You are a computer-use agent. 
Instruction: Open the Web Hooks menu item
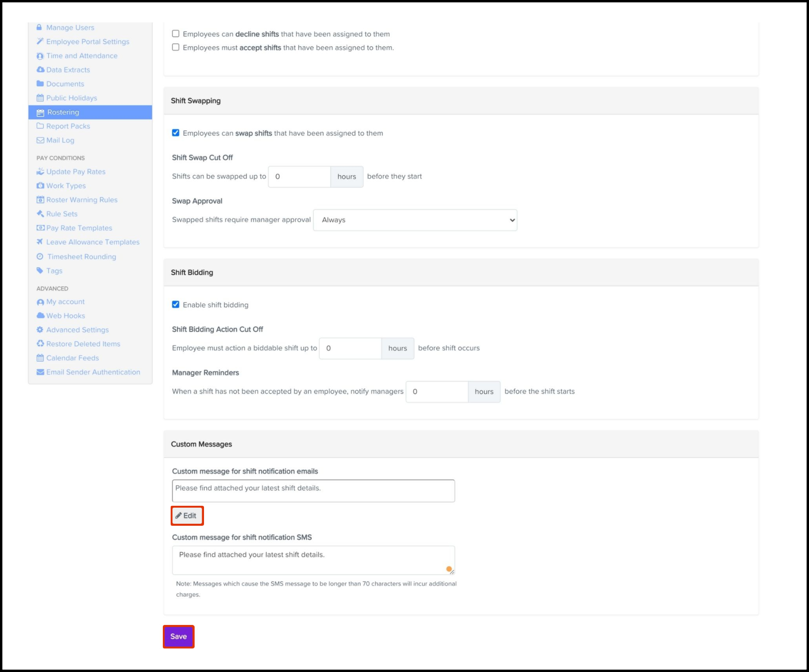tap(66, 316)
